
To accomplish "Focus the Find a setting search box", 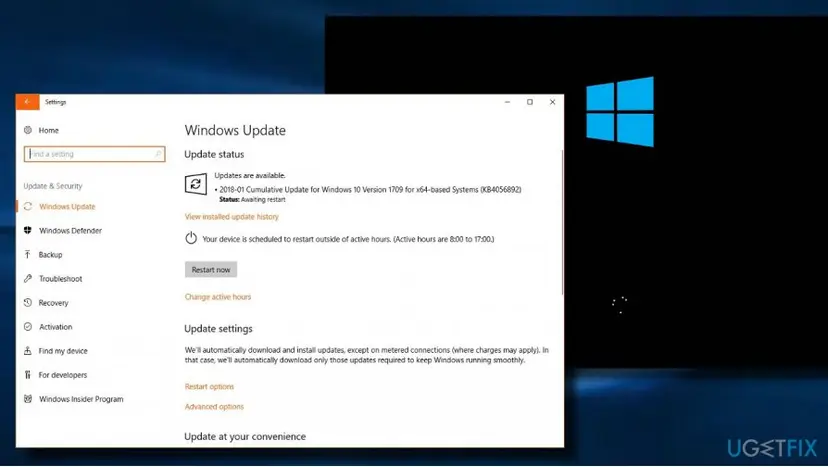I will pyautogui.click(x=95, y=154).
